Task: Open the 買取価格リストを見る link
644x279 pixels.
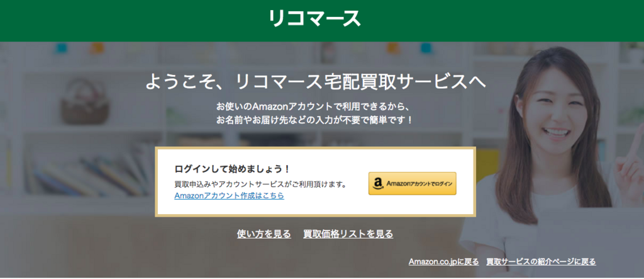Action: [348, 234]
